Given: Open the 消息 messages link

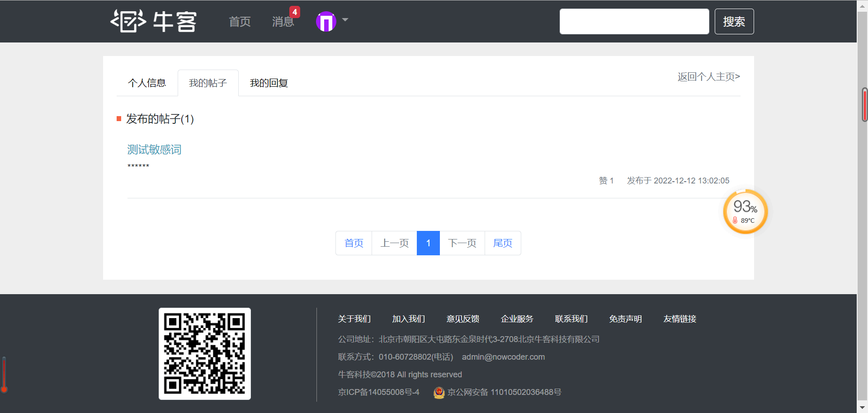Looking at the screenshot, I should [x=283, y=22].
